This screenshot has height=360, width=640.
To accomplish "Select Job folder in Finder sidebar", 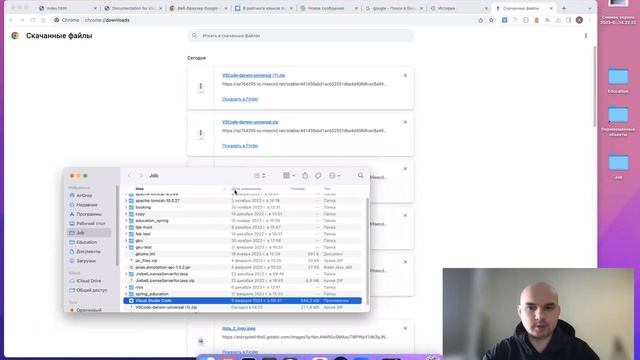I will 89,233.
